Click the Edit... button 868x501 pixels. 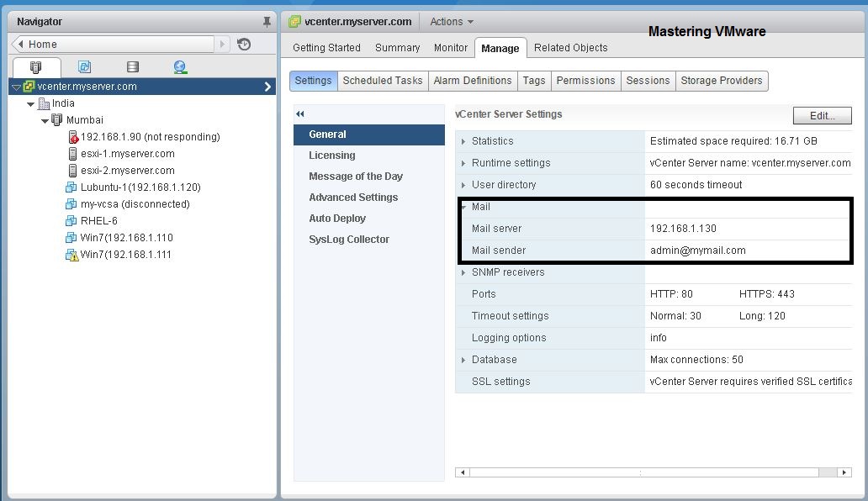(822, 115)
